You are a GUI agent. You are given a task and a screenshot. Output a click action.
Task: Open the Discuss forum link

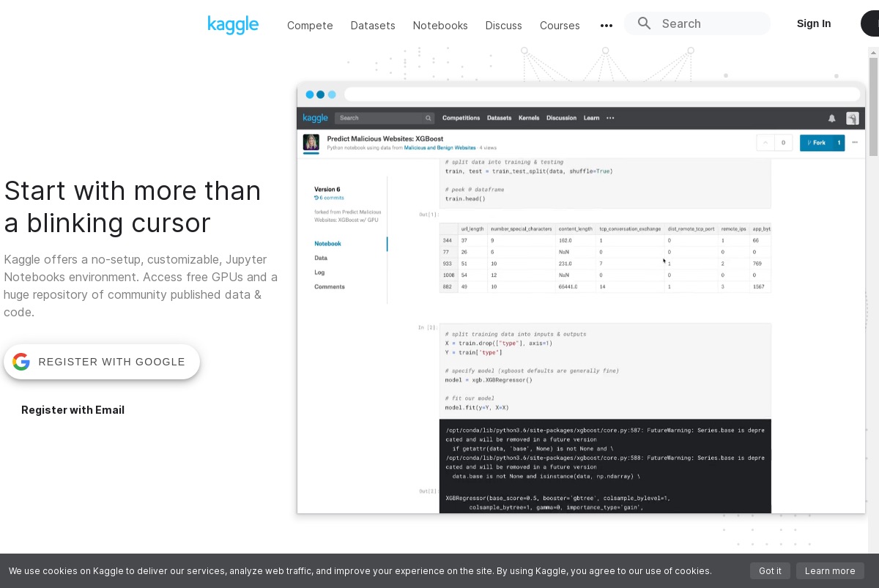coord(504,26)
